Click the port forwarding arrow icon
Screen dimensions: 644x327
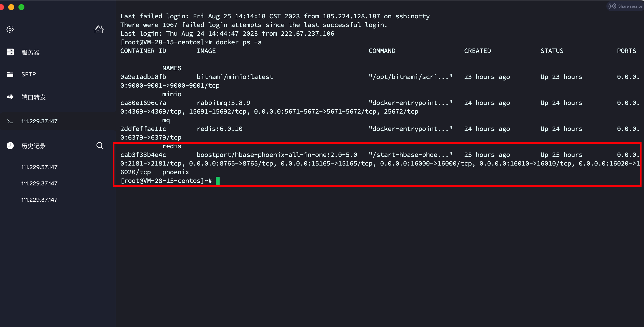[x=10, y=97]
